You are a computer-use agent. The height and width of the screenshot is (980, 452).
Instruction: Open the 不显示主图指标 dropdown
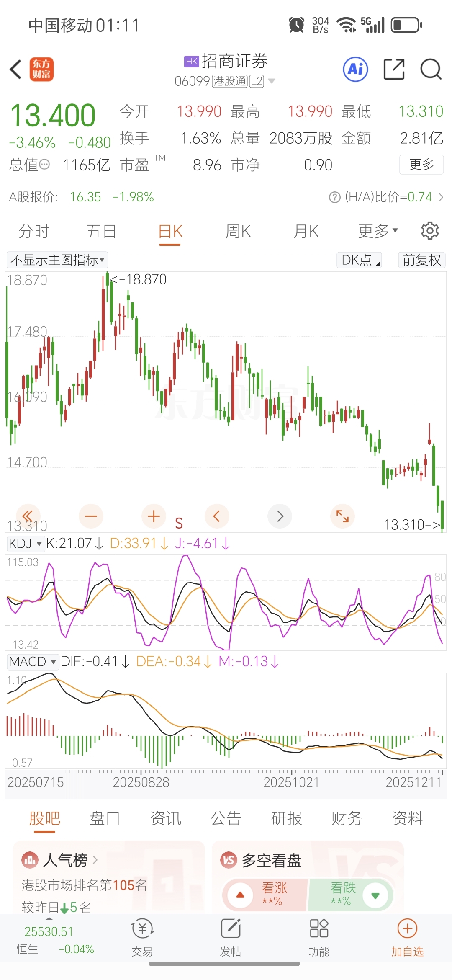click(57, 260)
